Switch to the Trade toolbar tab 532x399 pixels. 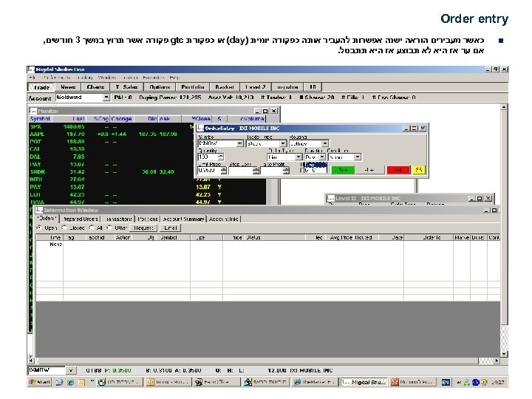click(x=41, y=87)
